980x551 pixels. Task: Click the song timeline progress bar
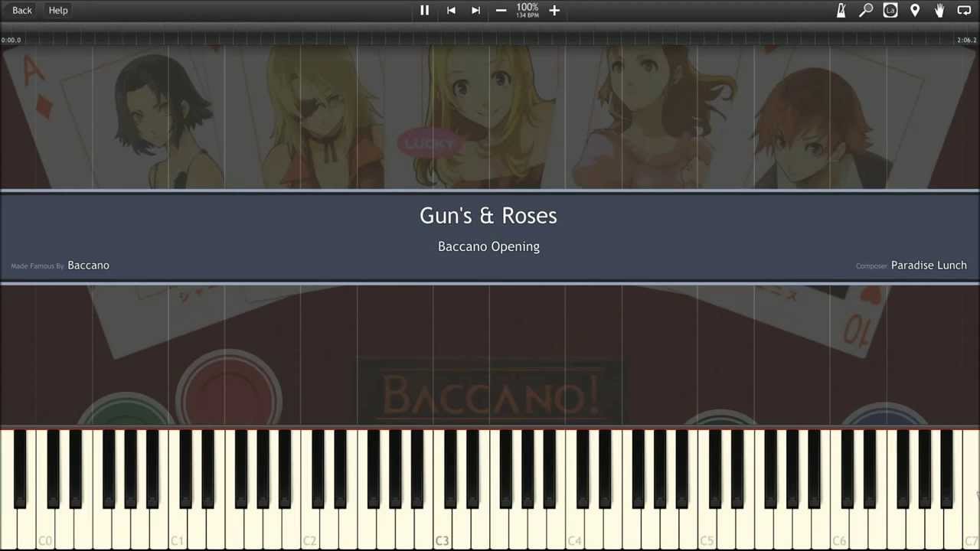[x=490, y=40]
